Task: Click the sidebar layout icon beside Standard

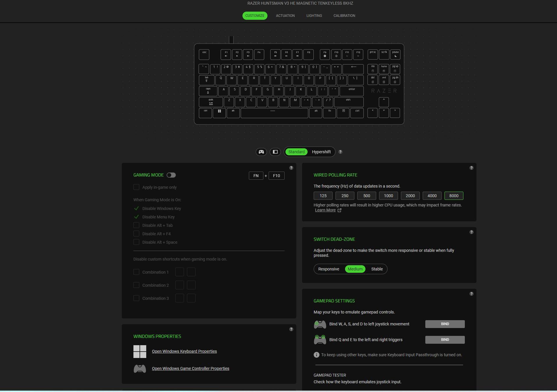Action: 275,152
